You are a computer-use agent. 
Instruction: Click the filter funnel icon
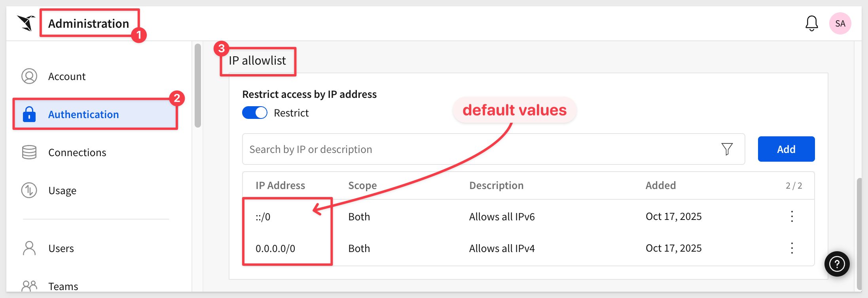727,149
